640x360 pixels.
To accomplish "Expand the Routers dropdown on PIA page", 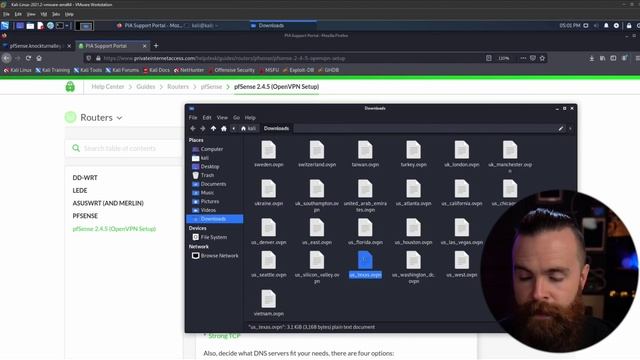I will (101, 118).
